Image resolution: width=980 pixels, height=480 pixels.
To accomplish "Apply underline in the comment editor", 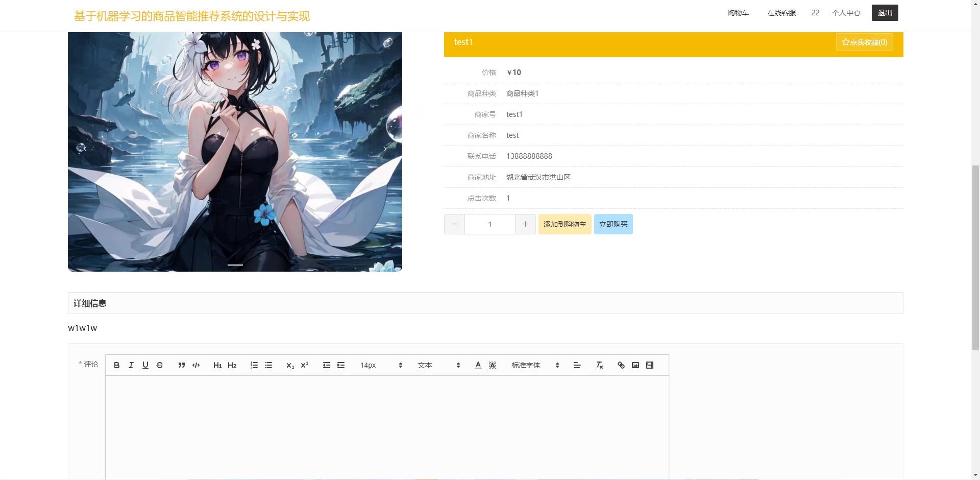I will (x=145, y=365).
